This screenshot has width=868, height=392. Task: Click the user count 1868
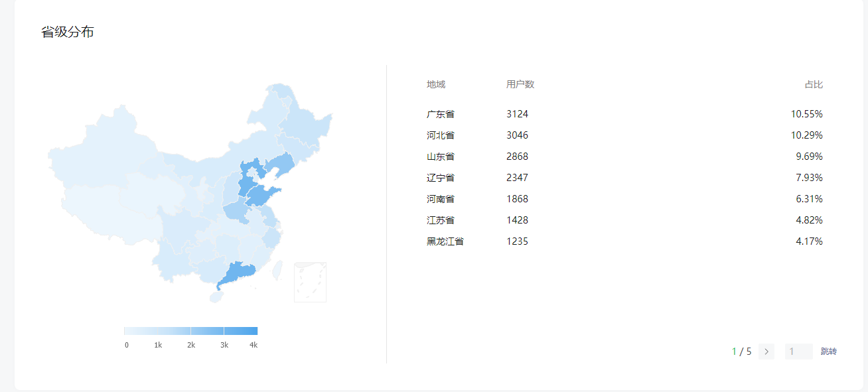pos(518,199)
